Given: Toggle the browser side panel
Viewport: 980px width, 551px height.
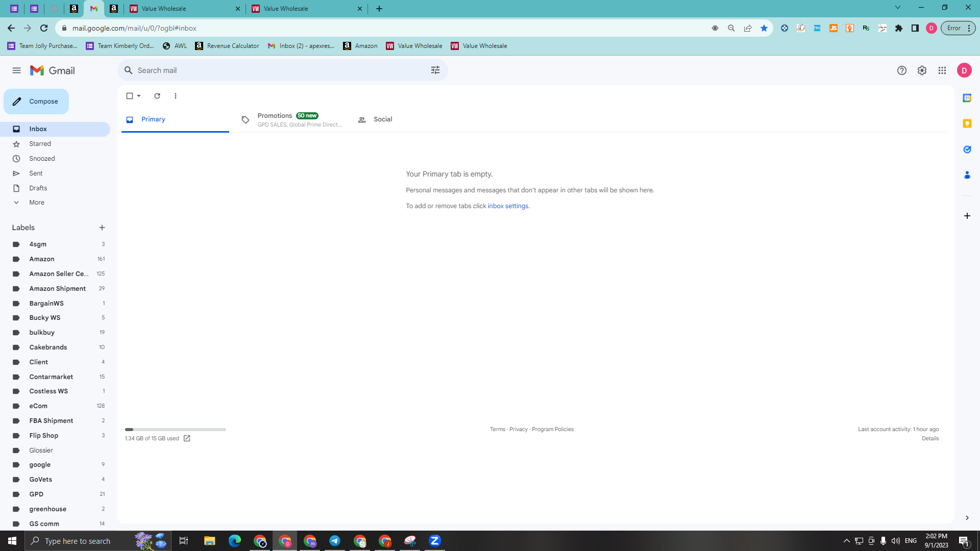Looking at the screenshot, I should pyautogui.click(x=915, y=28).
